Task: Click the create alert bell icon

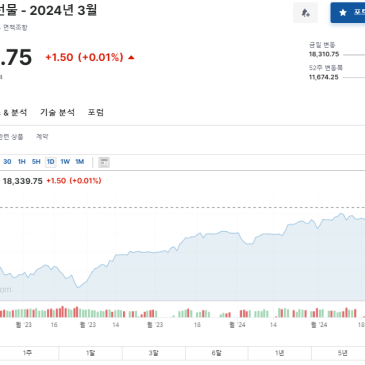Action: pyautogui.click(x=305, y=13)
